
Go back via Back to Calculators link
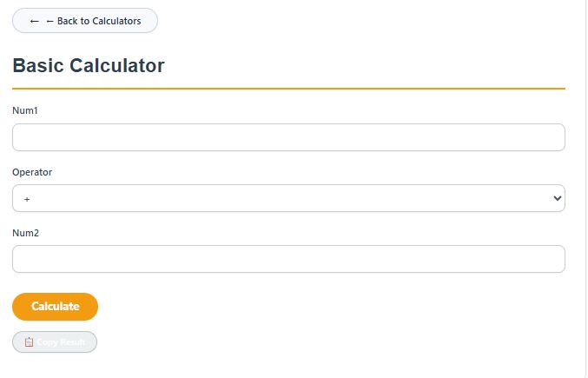click(85, 21)
